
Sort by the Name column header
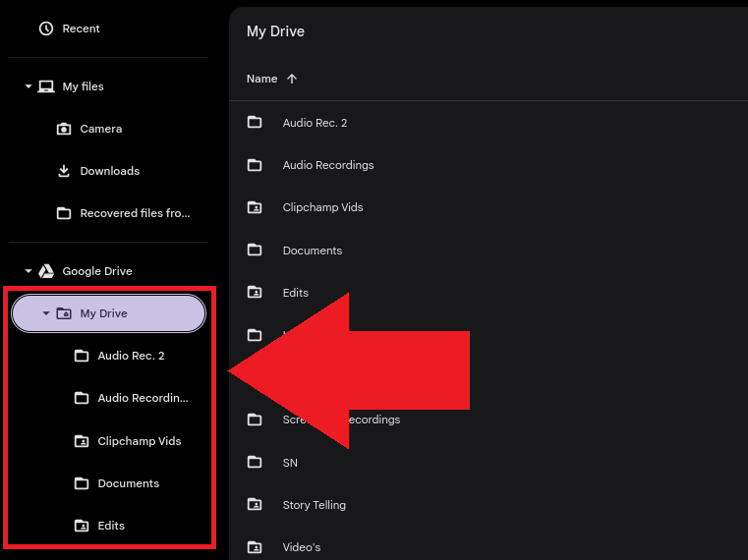(261, 79)
